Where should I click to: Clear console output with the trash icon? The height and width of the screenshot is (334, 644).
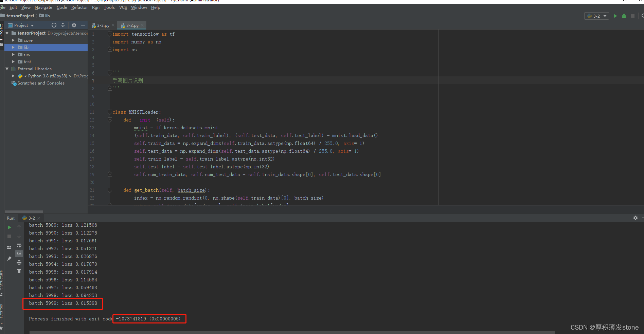pos(19,271)
